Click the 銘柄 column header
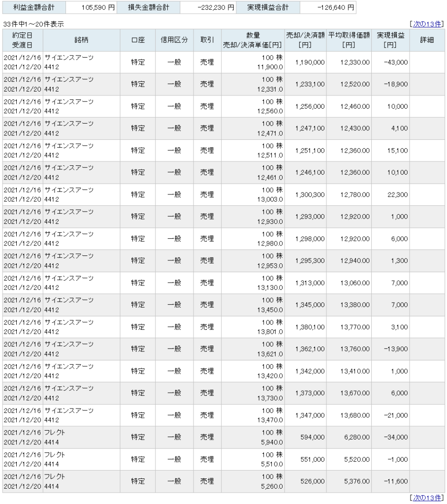The image size is (447, 504). click(81, 40)
